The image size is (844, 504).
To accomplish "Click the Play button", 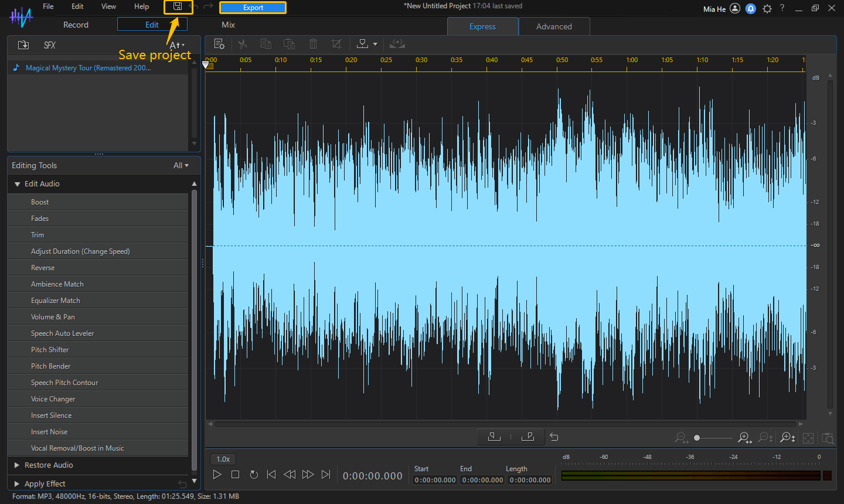I will pyautogui.click(x=217, y=475).
